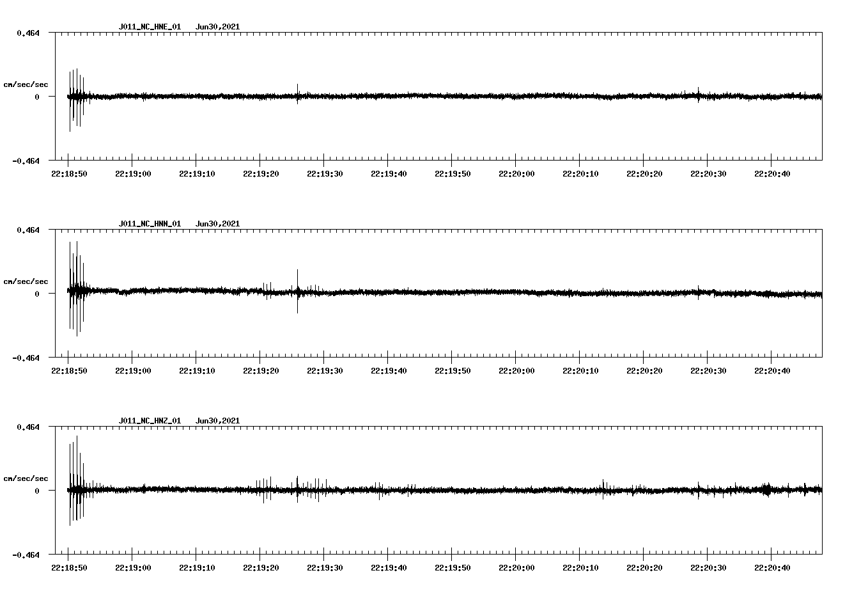Select the 22:19:26 aftershock spike on HNN trace
The width and height of the screenshot is (868, 591).
(297, 291)
